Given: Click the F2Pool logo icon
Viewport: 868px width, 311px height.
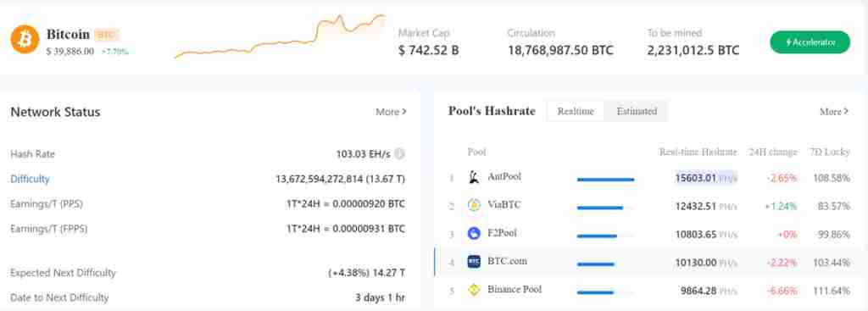Looking at the screenshot, I should (474, 234).
